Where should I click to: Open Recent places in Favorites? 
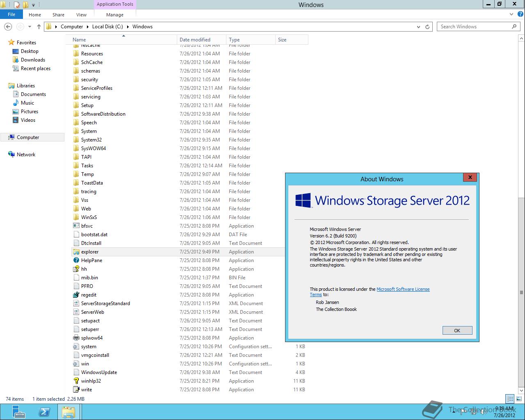36,68
